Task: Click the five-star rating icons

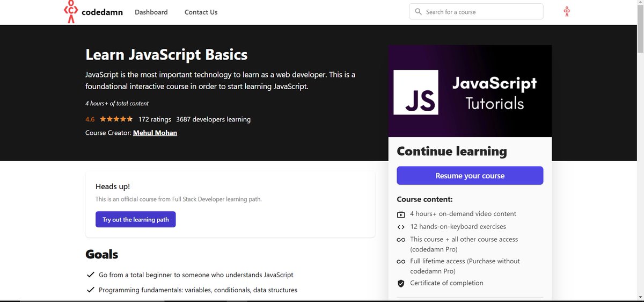Action: pos(116,119)
